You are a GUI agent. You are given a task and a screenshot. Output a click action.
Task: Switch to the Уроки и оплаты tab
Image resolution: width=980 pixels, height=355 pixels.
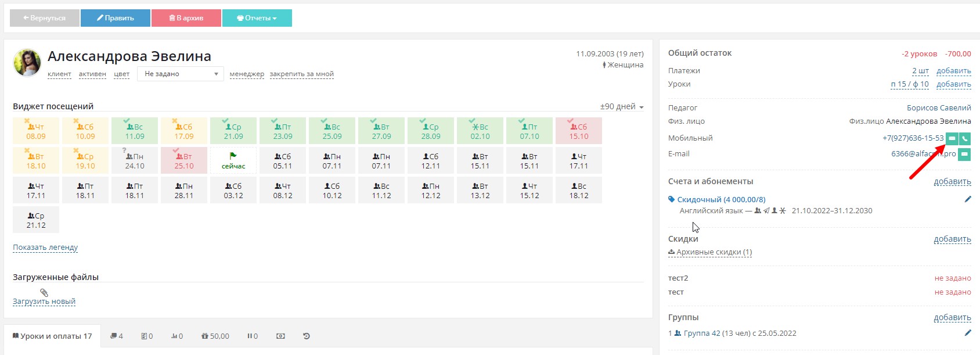(x=52, y=336)
